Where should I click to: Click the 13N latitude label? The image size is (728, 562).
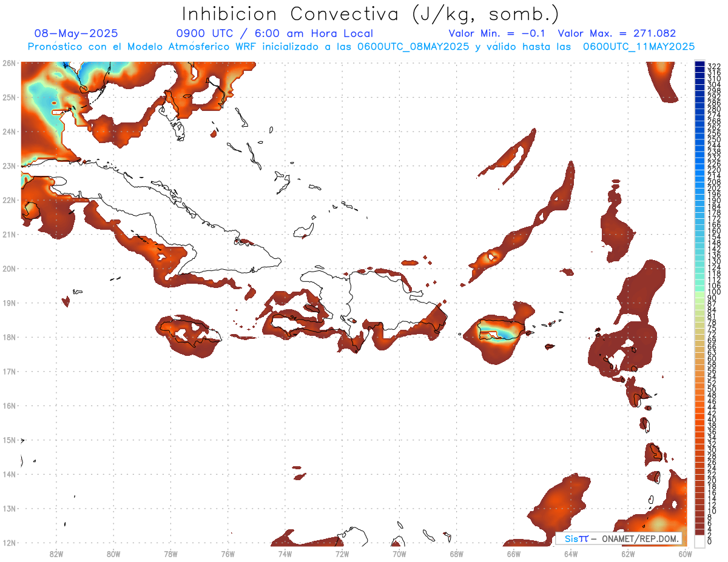coord(8,509)
